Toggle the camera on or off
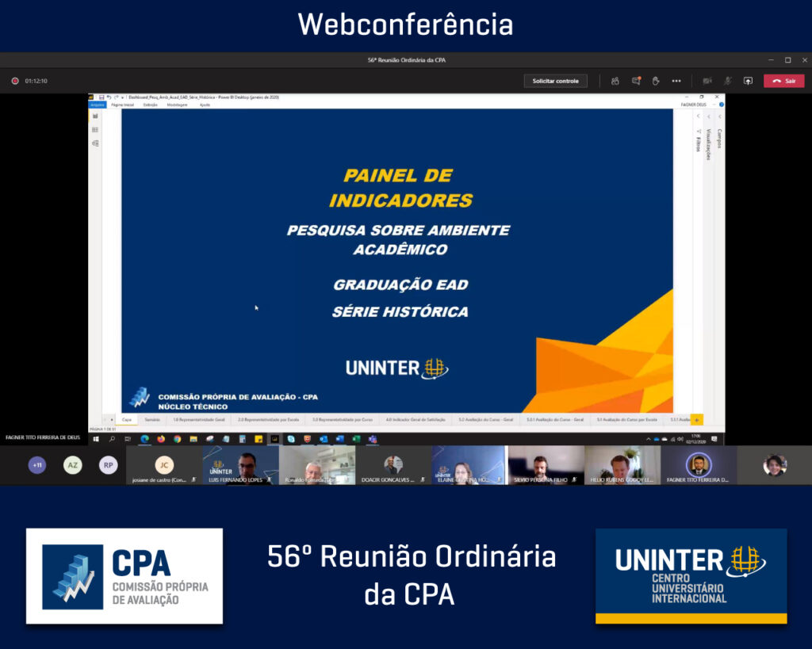This screenshot has height=649, width=812. click(707, 81)
